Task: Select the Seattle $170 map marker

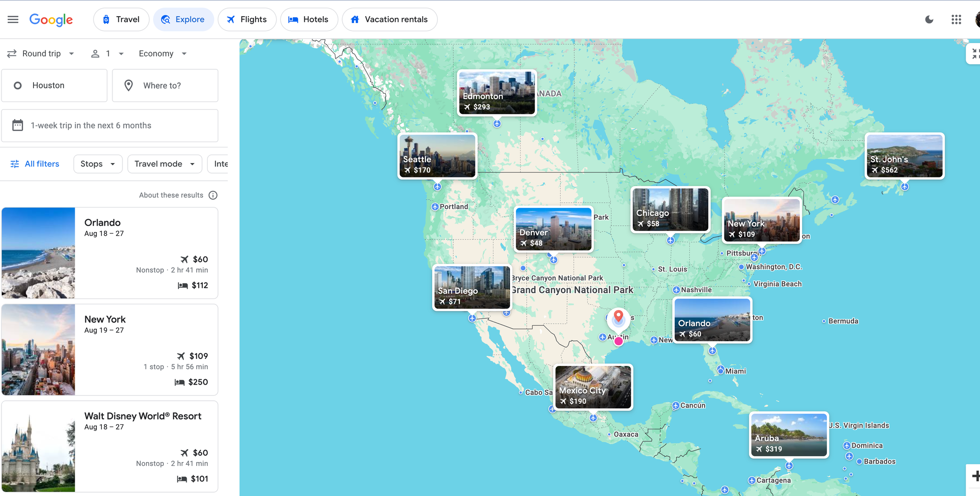Action: (x=436, y=155)
